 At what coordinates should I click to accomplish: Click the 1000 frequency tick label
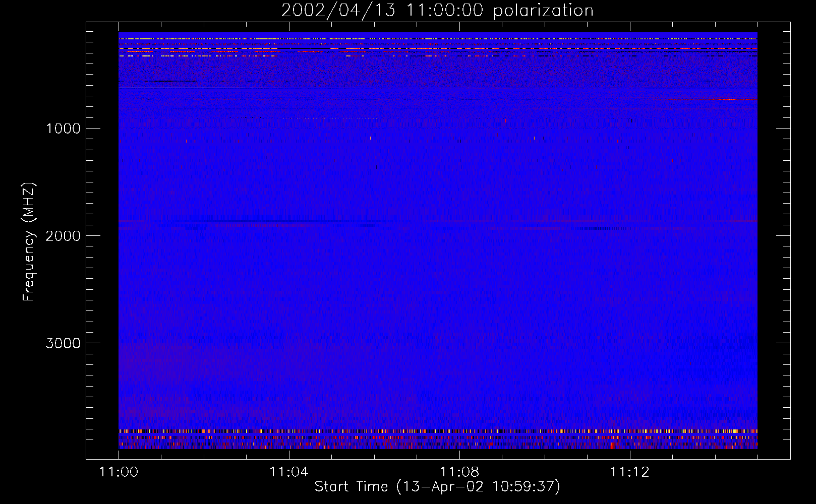pos(63,129)
